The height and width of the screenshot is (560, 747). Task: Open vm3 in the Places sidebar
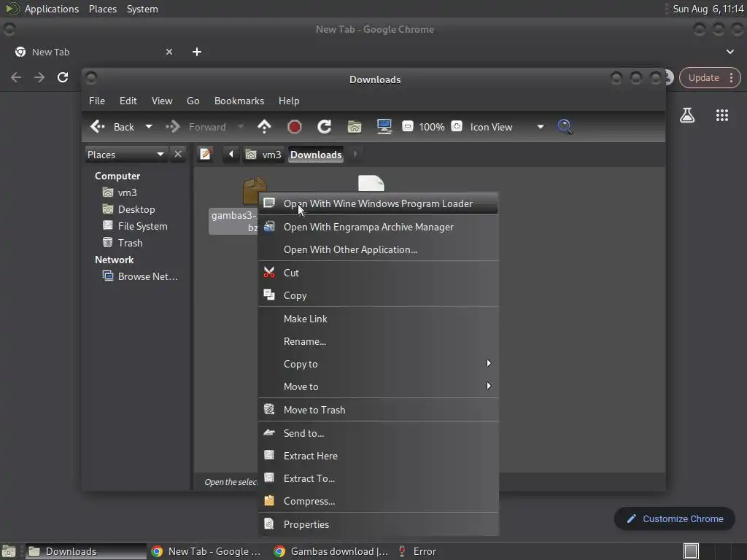tap(127, 192)
